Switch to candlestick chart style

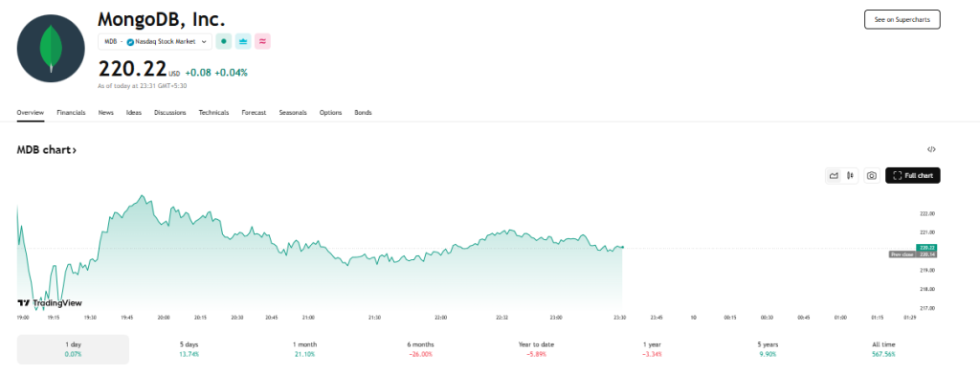pyautogui.click(x=850, y=176)
